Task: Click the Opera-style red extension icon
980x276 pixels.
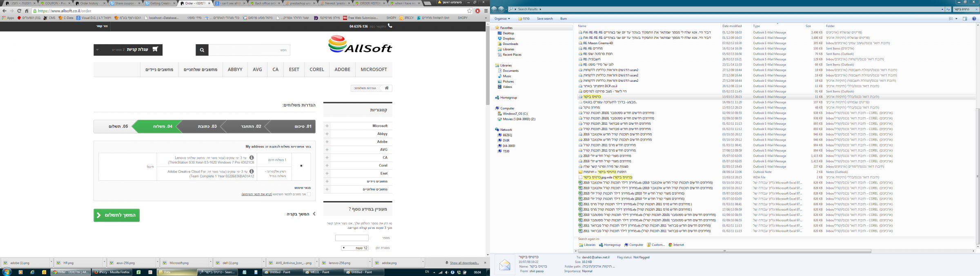Action: point(477,11)
